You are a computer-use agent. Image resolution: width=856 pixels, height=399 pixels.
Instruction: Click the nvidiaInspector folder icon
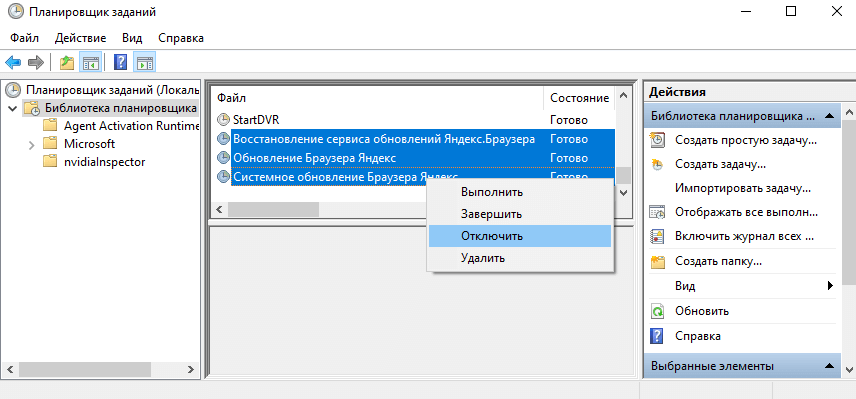50,162
